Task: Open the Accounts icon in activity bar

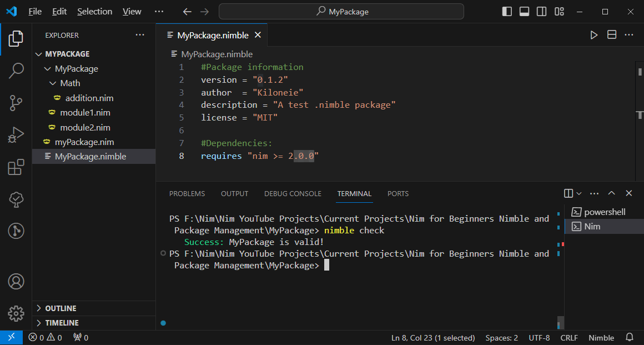Action: pos(16,282)
